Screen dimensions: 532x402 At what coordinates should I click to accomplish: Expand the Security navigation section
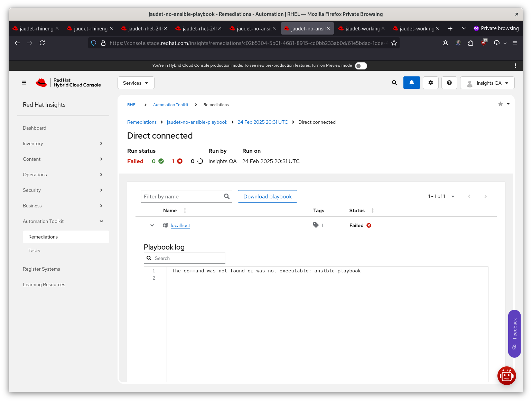[x=63, y=190]
